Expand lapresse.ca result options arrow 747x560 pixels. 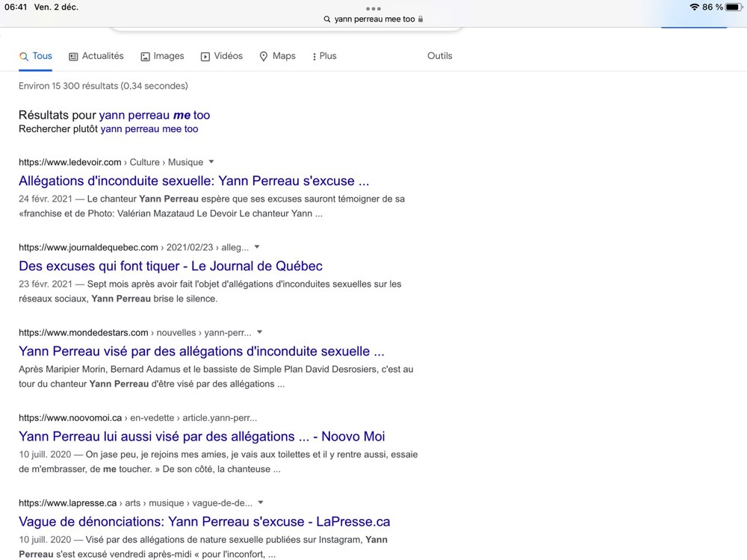click(261, 503)
